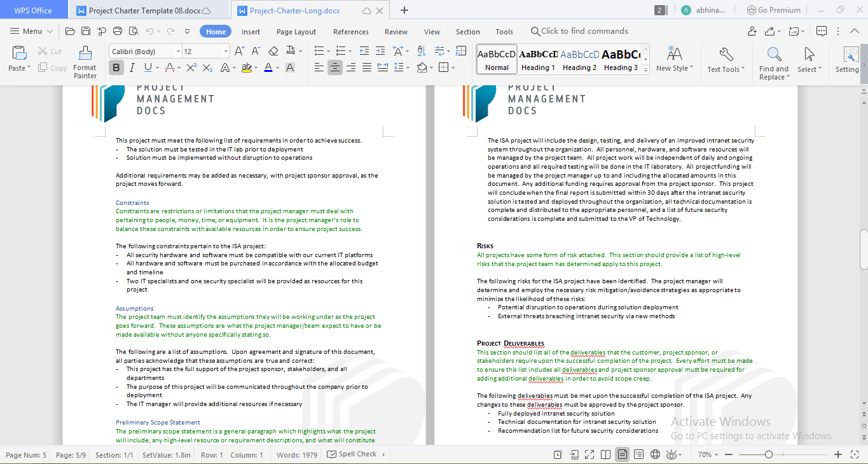Toggle Bold formatting
This screenshot has width=868, height=464.
pyautogui.click(x=116, y=67)
